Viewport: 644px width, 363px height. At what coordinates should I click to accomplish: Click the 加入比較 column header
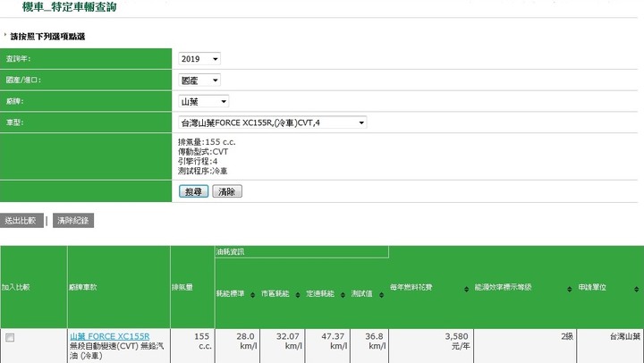coord(34,287)
